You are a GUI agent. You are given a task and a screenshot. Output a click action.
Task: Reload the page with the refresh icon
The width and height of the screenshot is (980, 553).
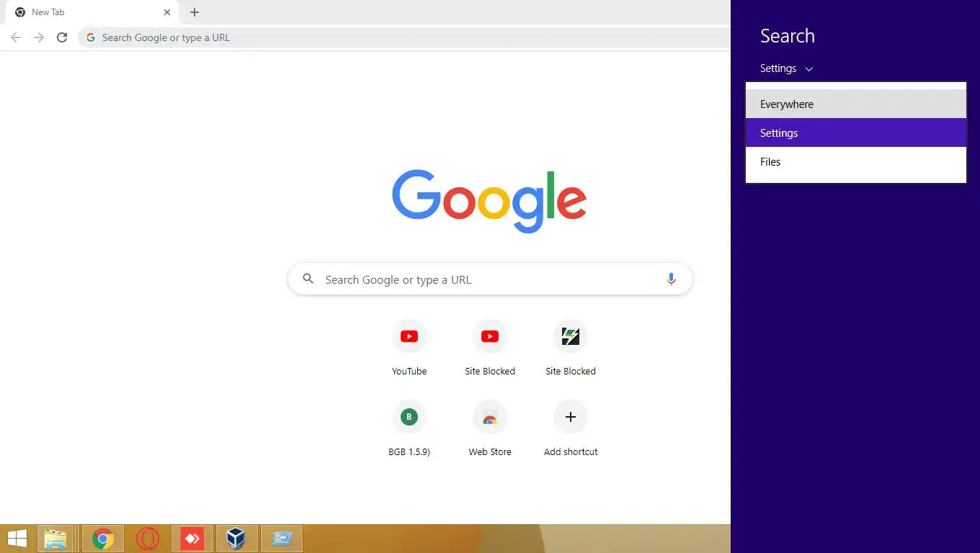(x=62, y=37)
